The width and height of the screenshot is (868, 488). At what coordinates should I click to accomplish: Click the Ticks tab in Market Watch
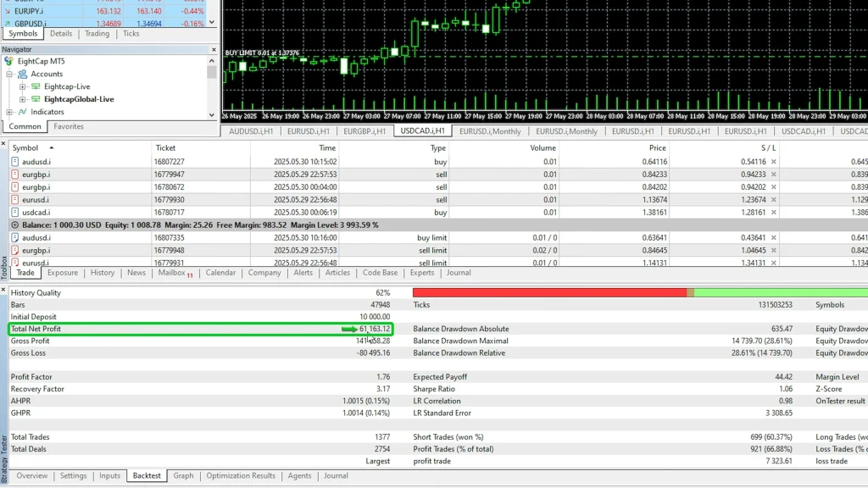[131, 34]
